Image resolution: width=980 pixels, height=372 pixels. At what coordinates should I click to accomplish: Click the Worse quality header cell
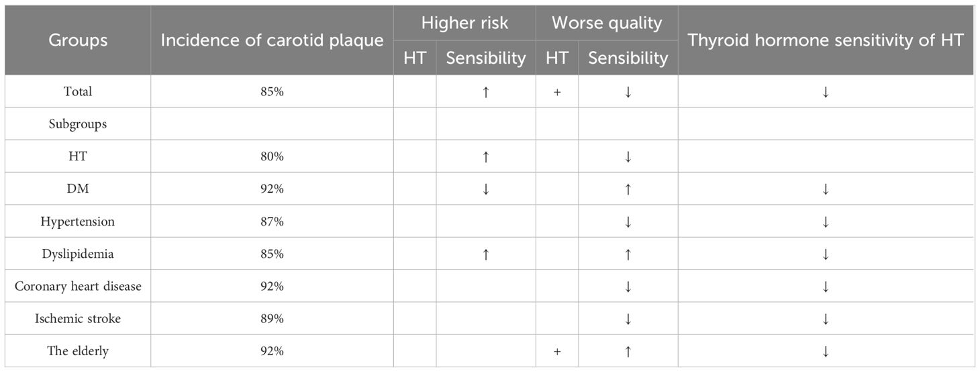pos(607,24)
